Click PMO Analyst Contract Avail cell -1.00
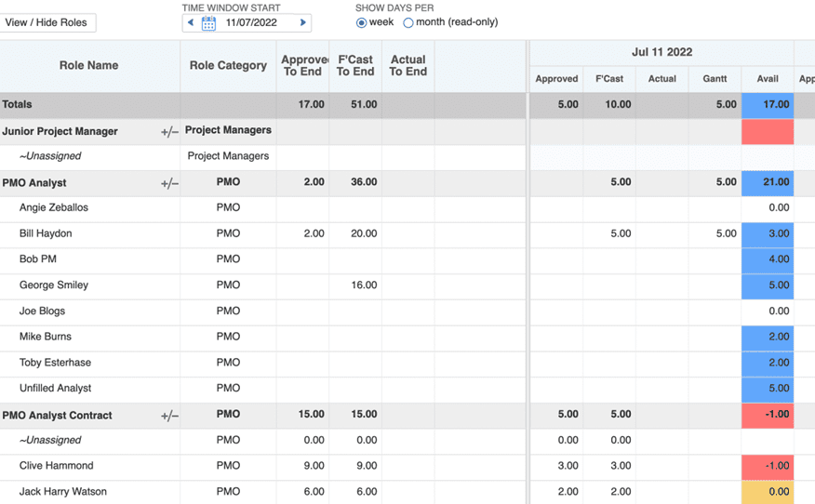Viewport: 815px width, 504px height. (x=768, y=416)
